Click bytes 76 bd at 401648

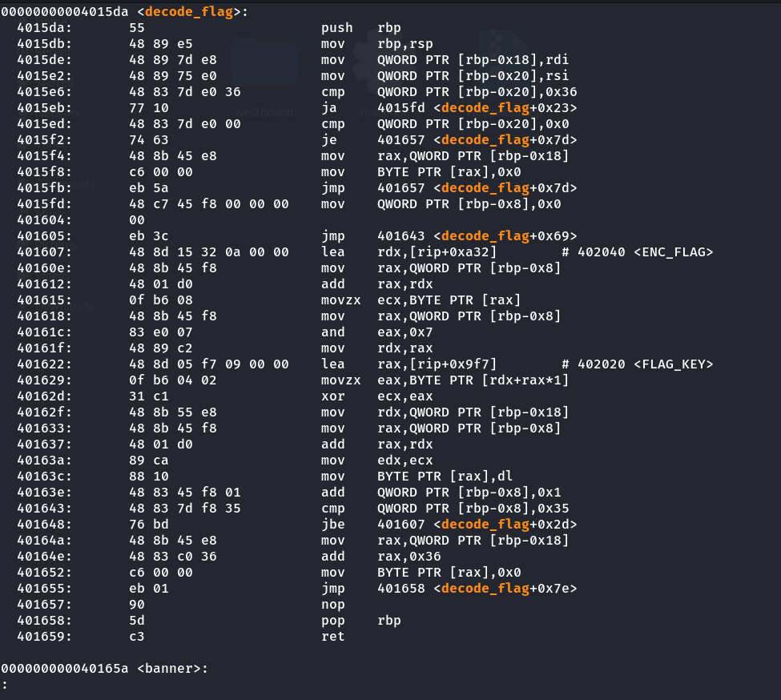pyautogui.click(x=149, y=525)
